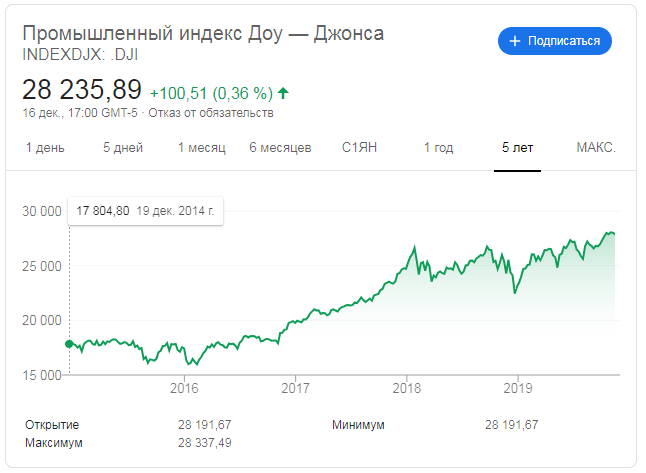Switch to 1 месяц range

[201, 148]
